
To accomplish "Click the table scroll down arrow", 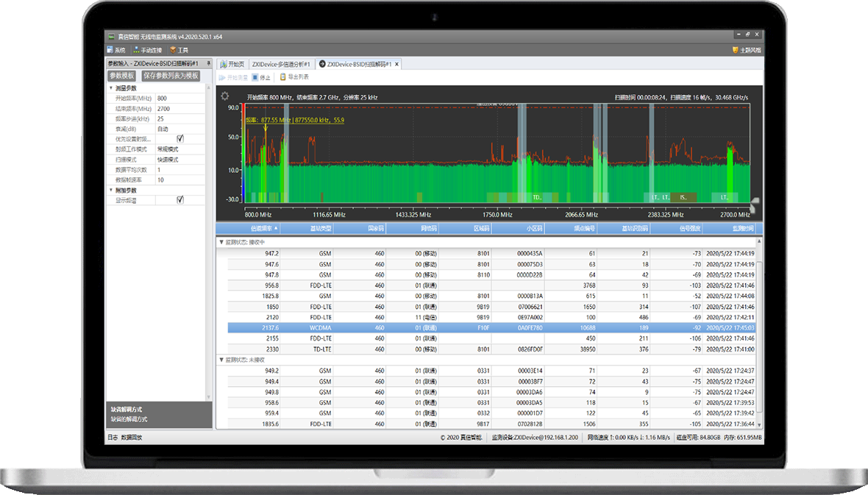I will (759, 424).
